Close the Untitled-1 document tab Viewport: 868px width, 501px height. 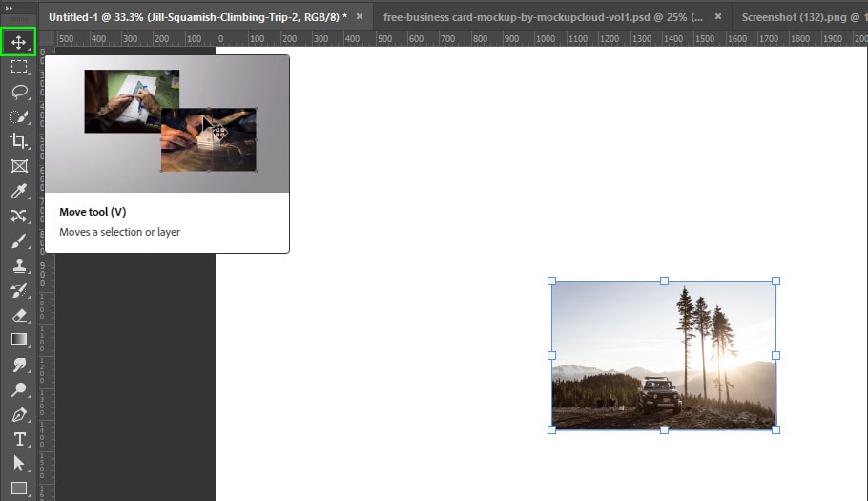tap(360, 16)
